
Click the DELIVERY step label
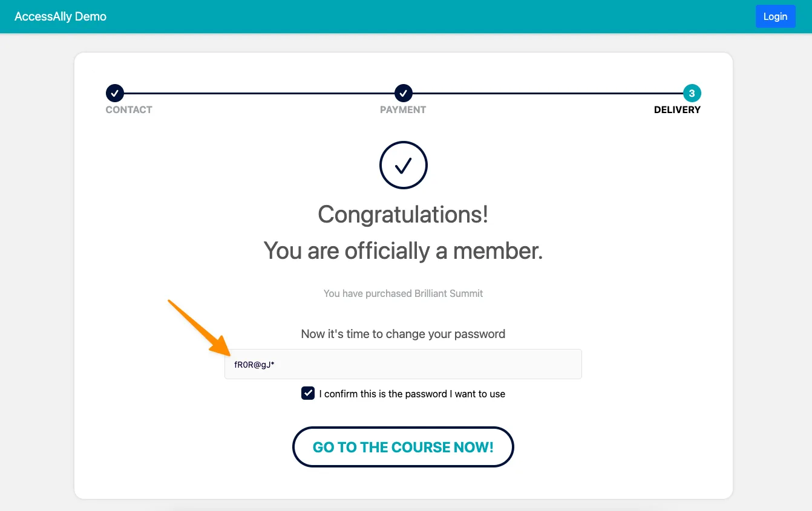[x=677, y=110]
